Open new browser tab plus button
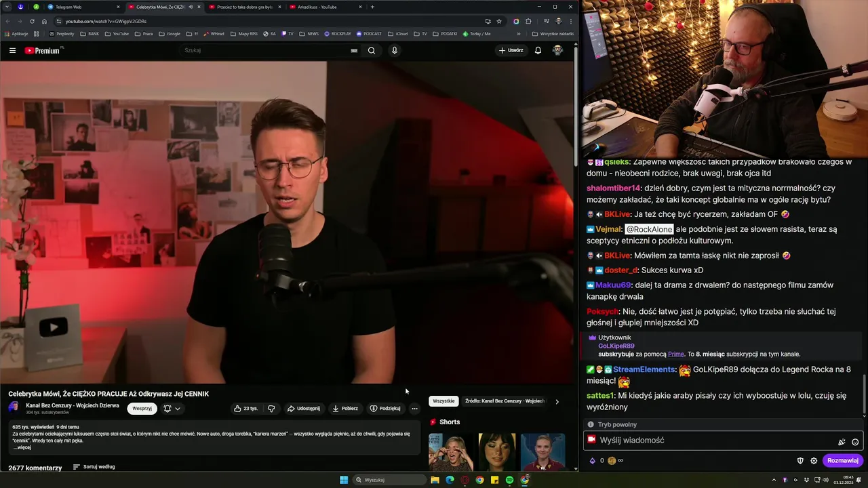This screenshot has height=488, width=868. pos(372,7)
